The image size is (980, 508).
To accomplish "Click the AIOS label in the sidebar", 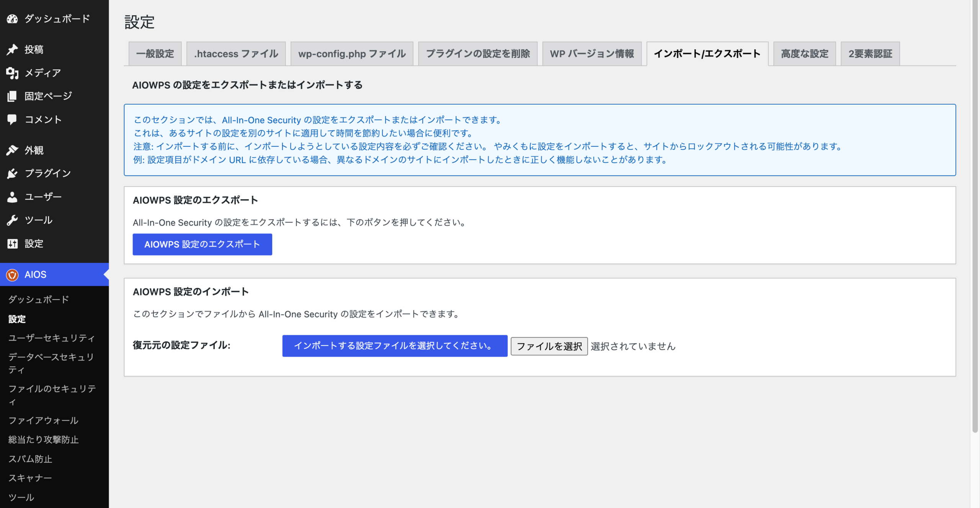I will 36,275.
